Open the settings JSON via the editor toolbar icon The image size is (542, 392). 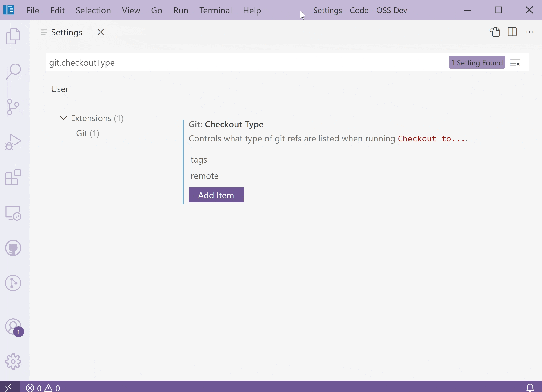pyautogui.click(x=495, y=32)
